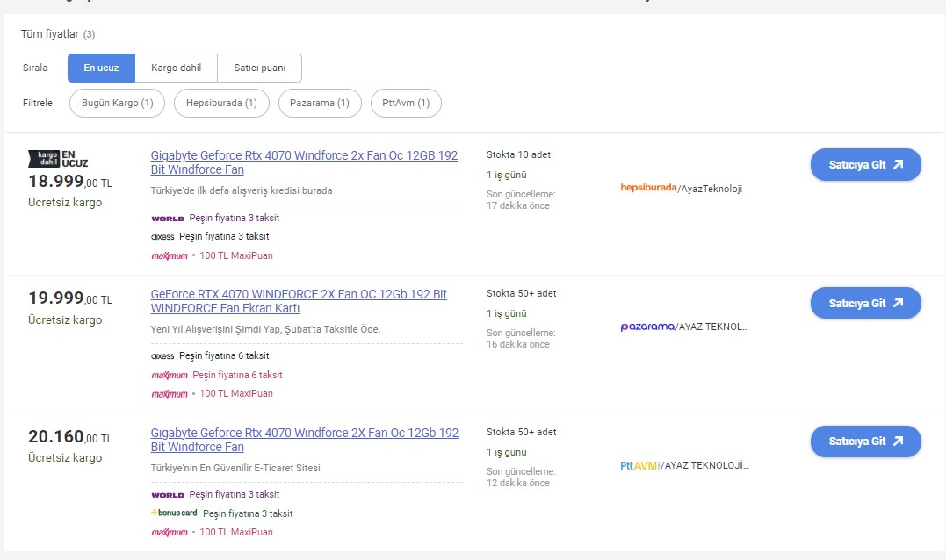This screenshot has height=560, width=946.
Task: Sort offers by En ucuz
Action: tap(101, 68)
